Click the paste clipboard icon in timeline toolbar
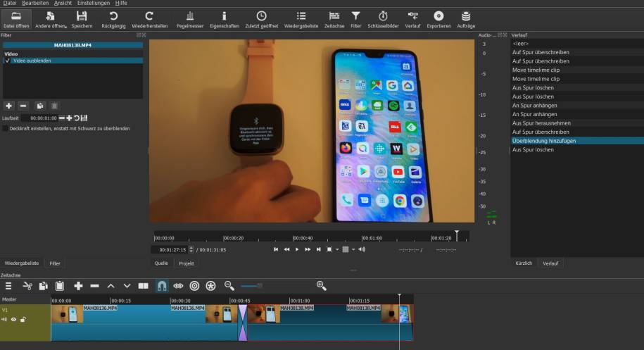Screen dimensions: 644x350 tap(60, 286)
